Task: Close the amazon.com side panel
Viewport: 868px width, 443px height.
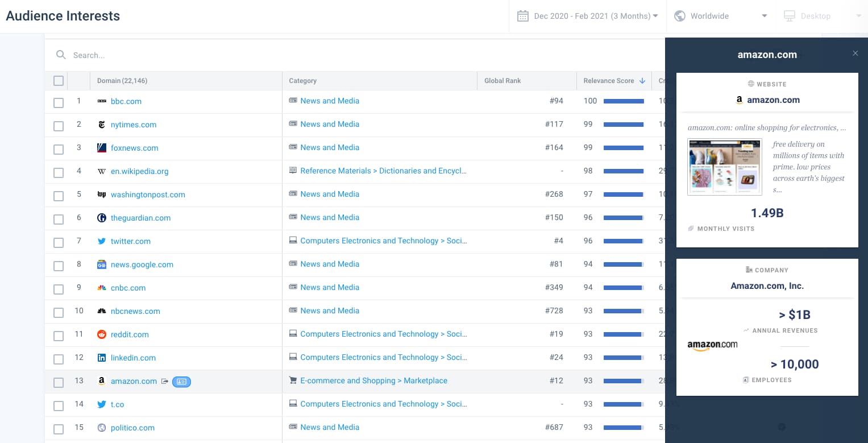Action: pyautogui.click(x=855, y=53)
